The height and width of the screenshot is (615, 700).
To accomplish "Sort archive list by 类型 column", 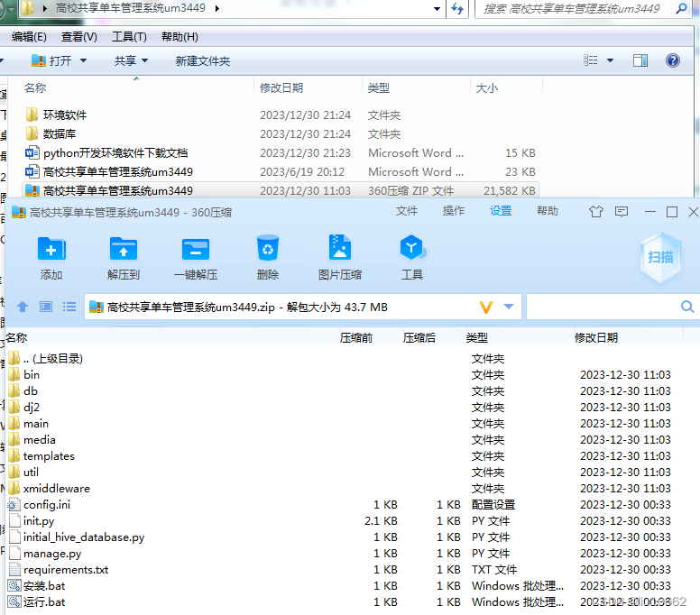I will point(477,338).
